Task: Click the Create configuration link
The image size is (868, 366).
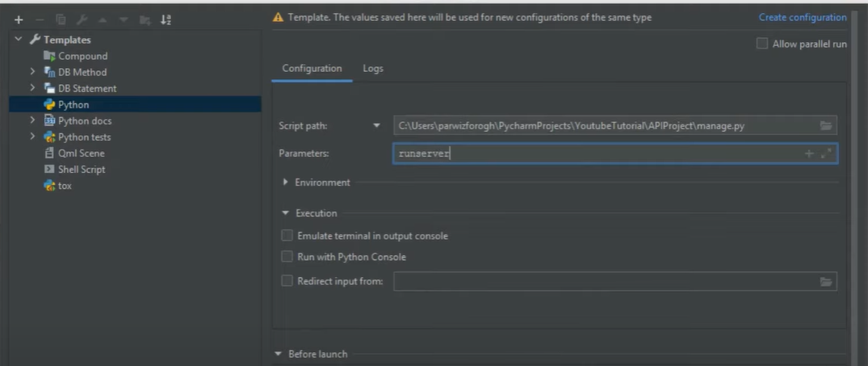Action: pos(803,17)
